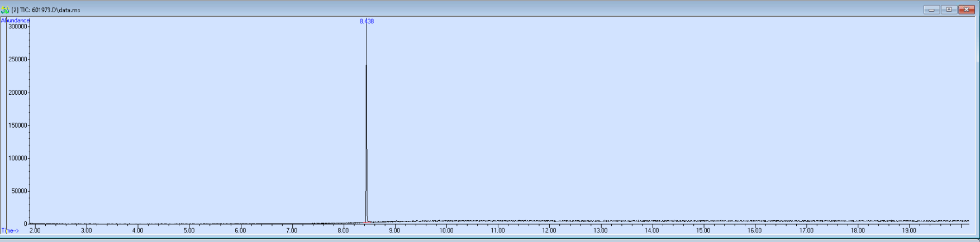The height and width of the screenshot is (242, 980).
Task: Click the 19.00 time tick label
Action: click(908, 230)
